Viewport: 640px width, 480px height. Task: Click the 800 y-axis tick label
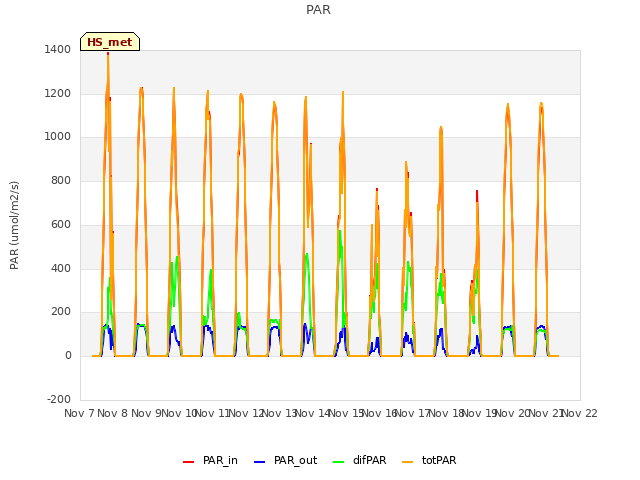coord(61,180)
